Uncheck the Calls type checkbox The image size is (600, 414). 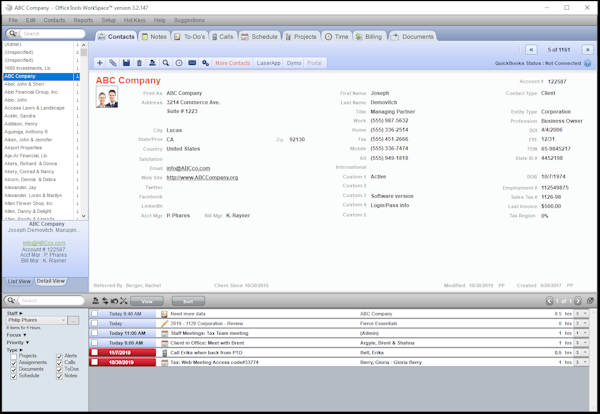59,363
